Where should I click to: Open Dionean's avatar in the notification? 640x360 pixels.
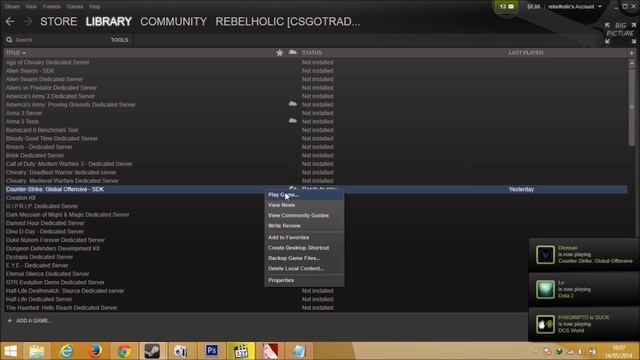click(545, 255)
